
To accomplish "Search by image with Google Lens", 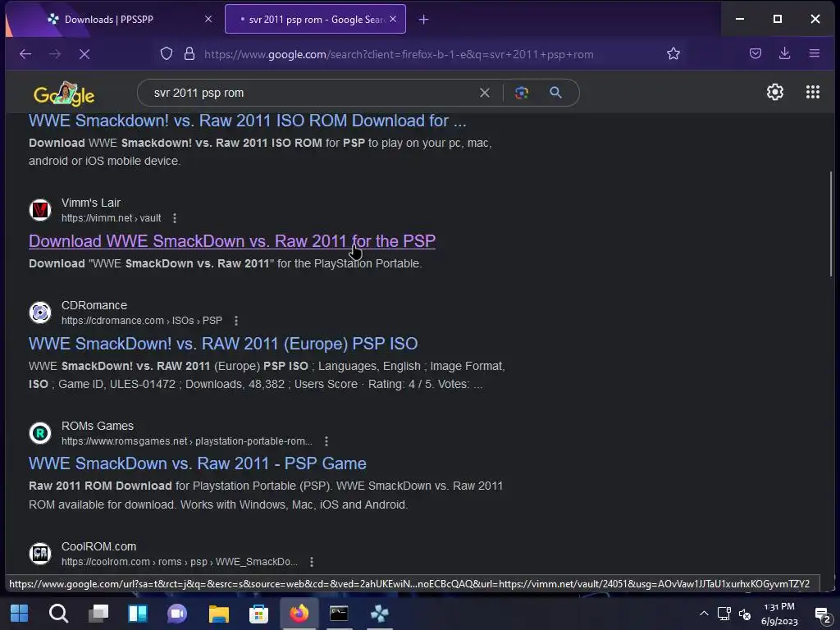I will click(521, 93).
